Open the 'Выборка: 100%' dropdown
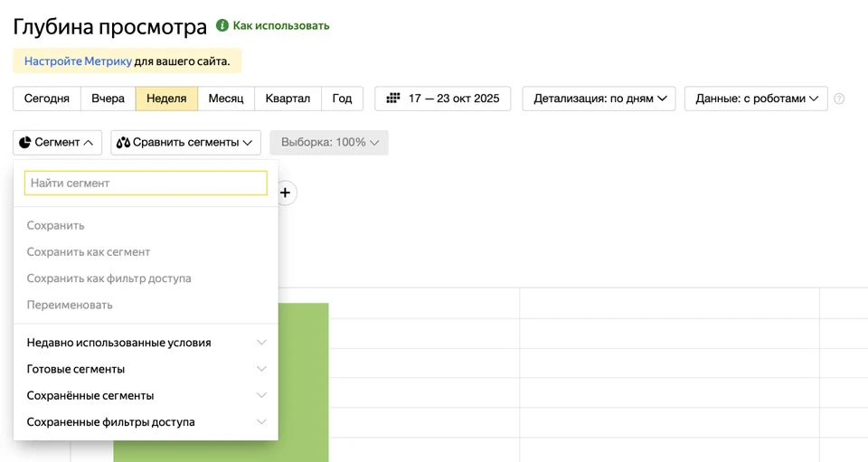868x462 pixels. [329, 143]
